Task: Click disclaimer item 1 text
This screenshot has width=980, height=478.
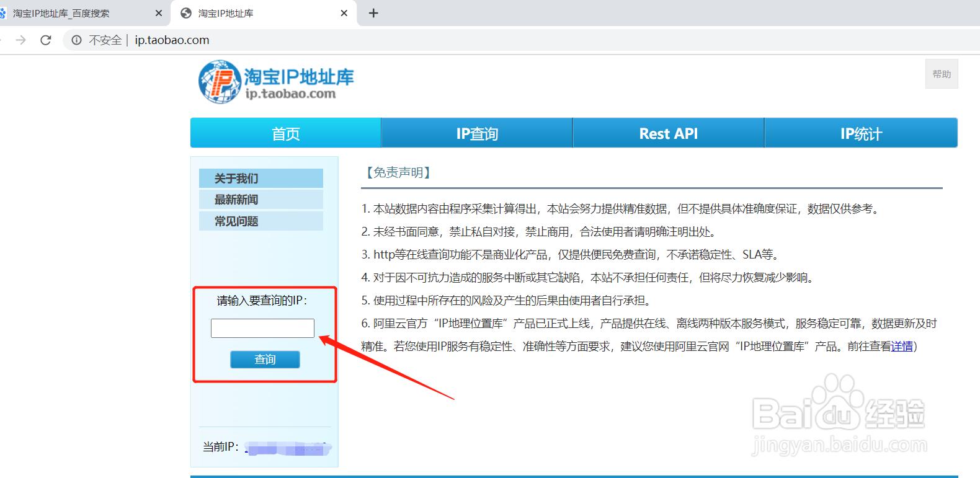Action: 621,209
